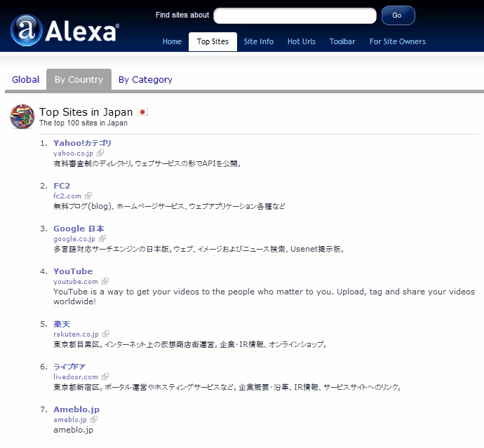This screenshot has width=484, height=448.
Task: Open the ライブドア title link
Action: pos(69,367)
